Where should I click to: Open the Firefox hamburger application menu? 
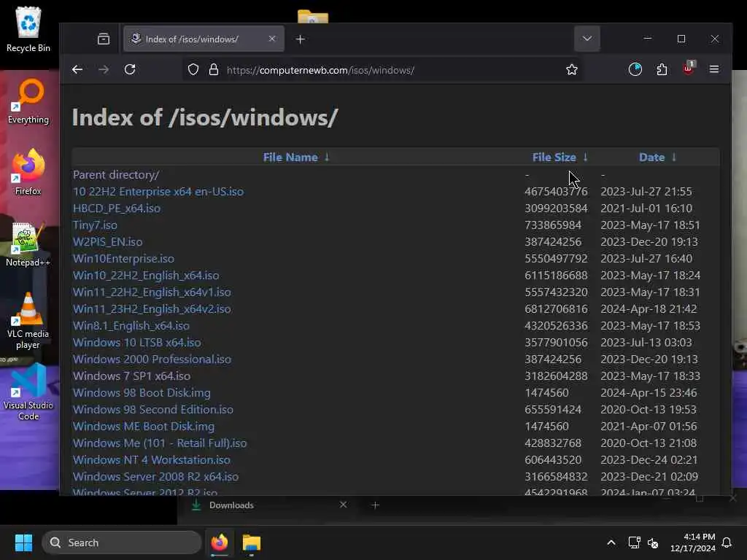click(x=713, y=69)
